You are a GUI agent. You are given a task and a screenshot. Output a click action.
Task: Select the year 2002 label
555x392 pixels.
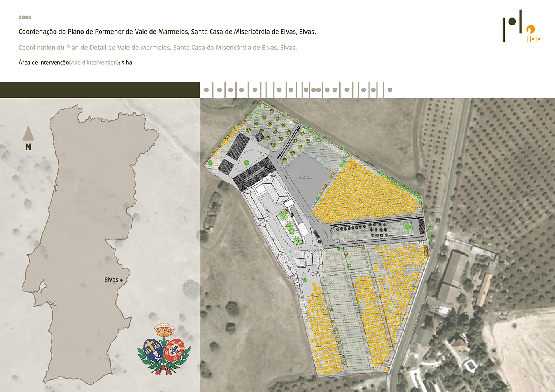25,17
